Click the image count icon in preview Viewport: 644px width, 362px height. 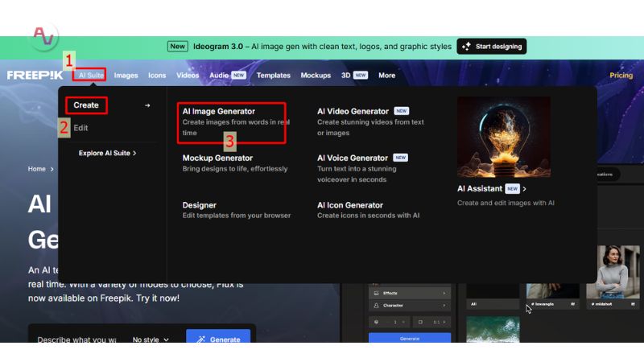pos(376,323)
